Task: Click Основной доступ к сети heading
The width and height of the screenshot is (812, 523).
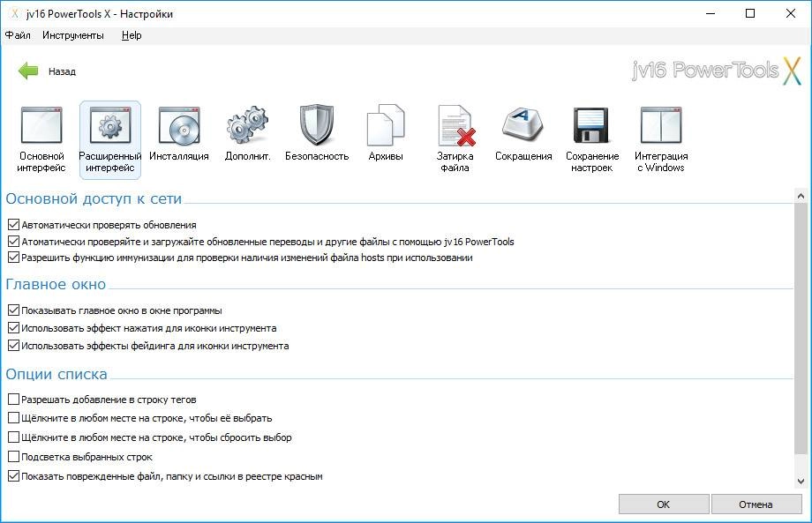Action: click(x=94, y=198)
